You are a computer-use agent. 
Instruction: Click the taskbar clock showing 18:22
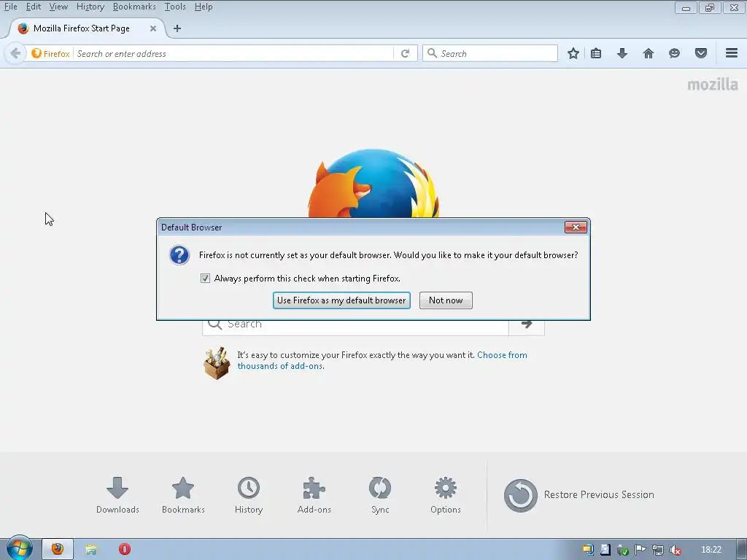(x=711, y=550)
